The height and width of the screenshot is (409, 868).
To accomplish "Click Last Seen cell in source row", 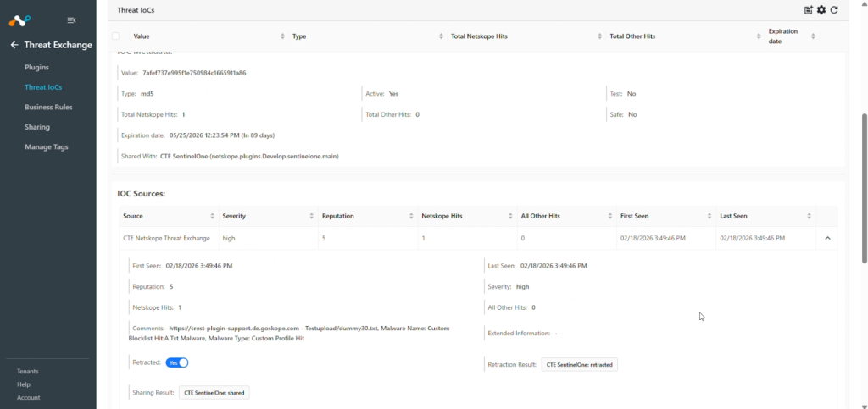I will coord(753,238).
